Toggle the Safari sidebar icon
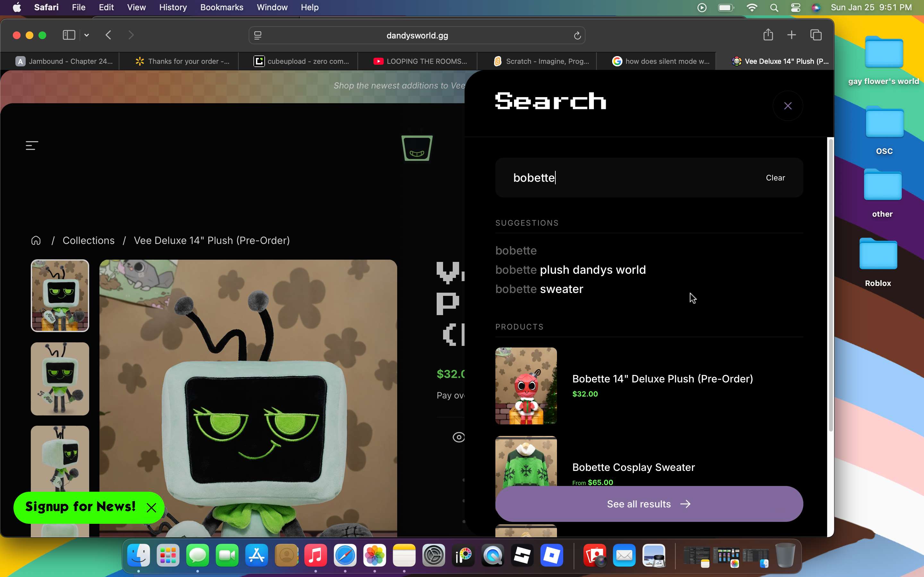The height and width of the screenshot is (577, 924). pos(69,35)
